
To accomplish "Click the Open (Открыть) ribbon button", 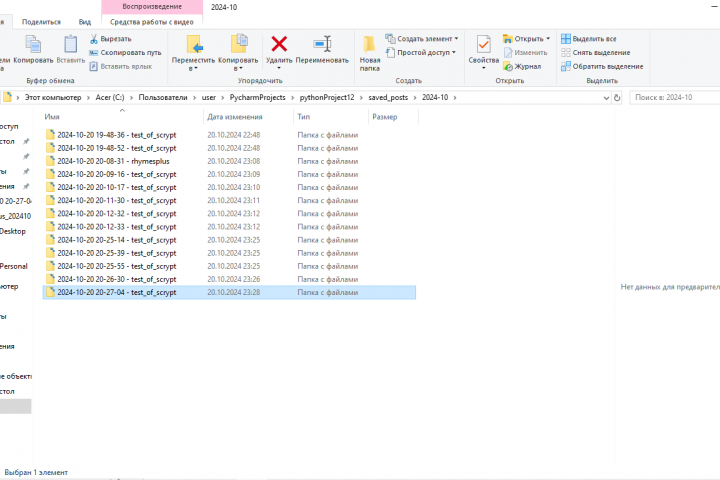I will coord(526,39).
